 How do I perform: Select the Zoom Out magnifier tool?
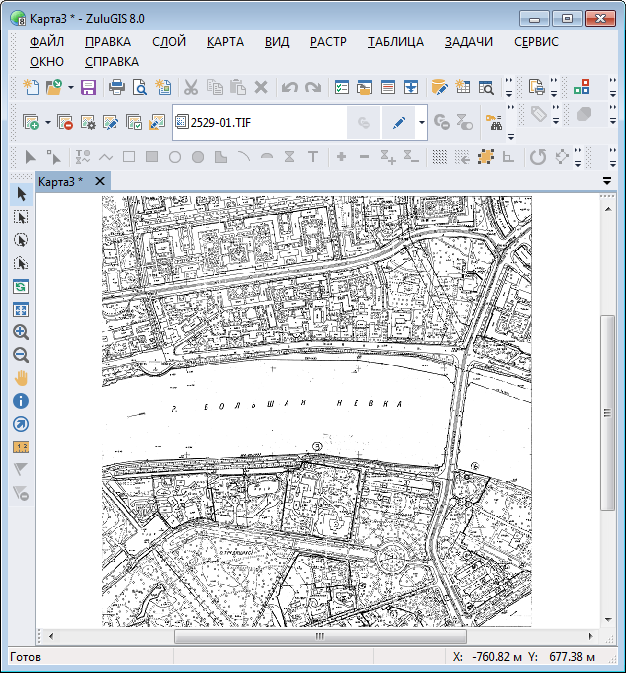[21, 355]
